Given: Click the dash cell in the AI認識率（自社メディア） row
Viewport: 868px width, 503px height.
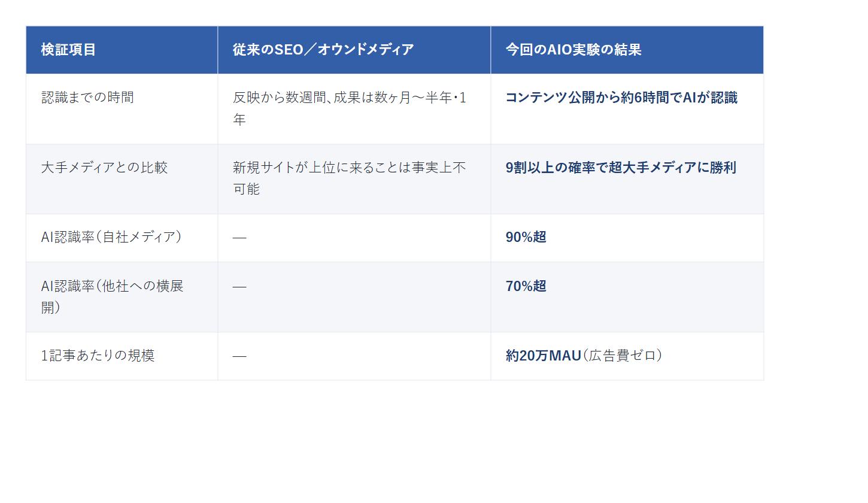Looking at the screenshot, I should pyautogui.click(x=354, y=238).
